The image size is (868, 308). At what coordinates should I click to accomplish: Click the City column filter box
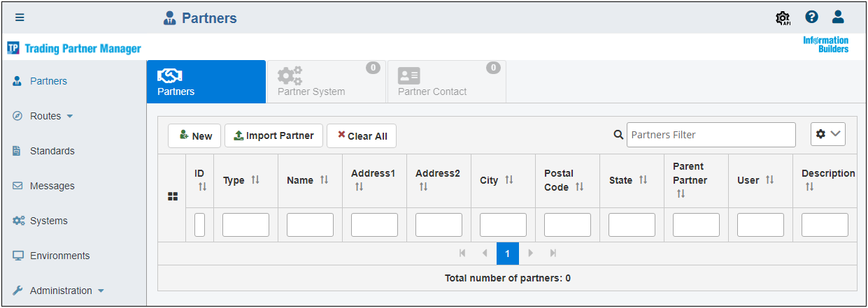coord(503,225)
